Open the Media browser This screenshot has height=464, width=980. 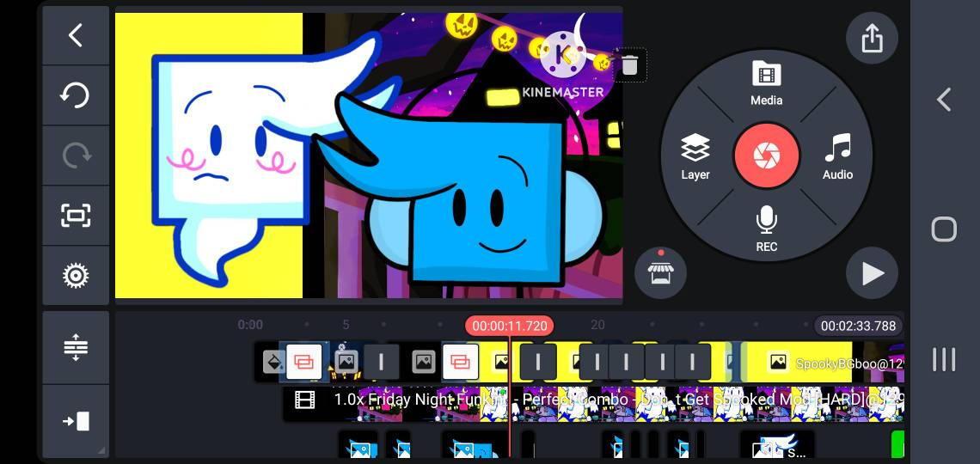[766, 82]
